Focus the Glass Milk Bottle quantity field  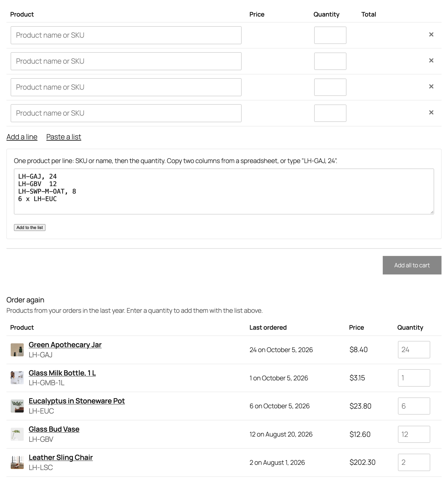coord(414,378)
